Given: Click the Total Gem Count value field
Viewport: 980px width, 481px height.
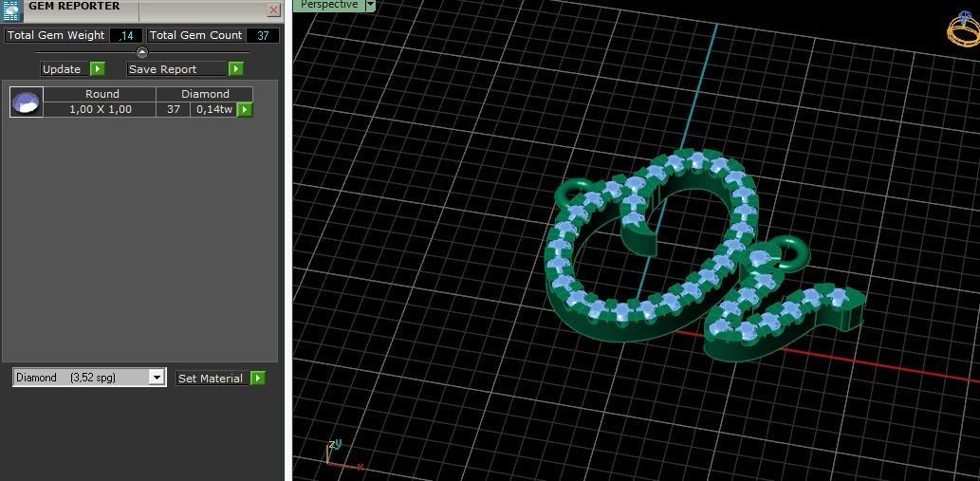Looking at the screenshot, I should [x=263, y=36].
